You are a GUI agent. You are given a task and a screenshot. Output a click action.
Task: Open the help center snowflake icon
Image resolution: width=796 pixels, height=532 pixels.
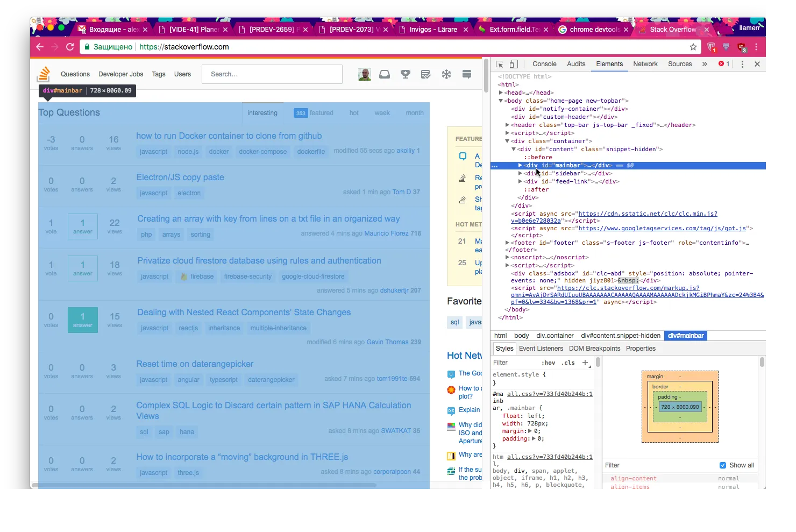[446, 74]
